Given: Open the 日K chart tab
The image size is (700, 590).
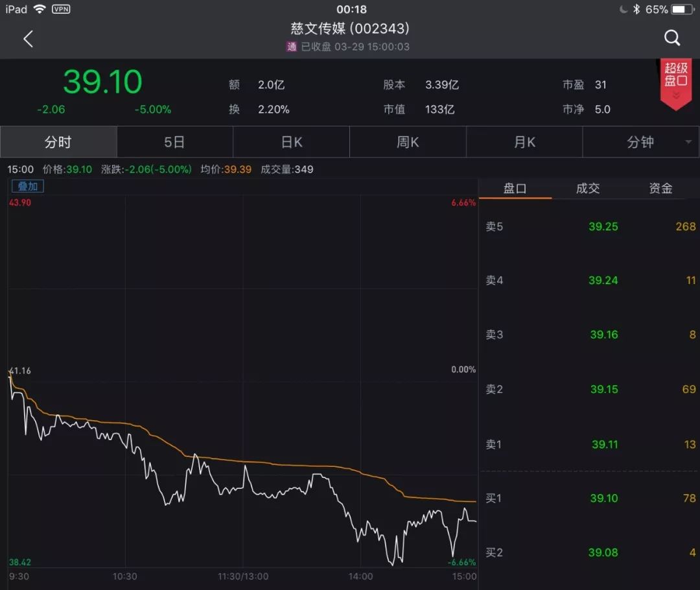Looking at the screenshot, I should coord(292,142).
